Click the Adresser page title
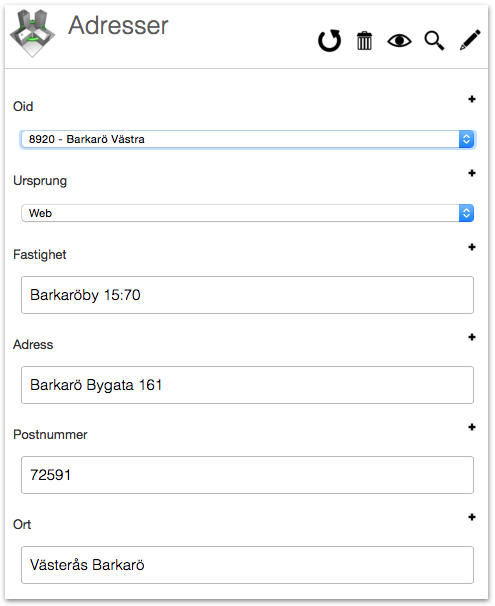Viewport: 495px width, 606px height. pyautogui.click(x=118, y=26)
